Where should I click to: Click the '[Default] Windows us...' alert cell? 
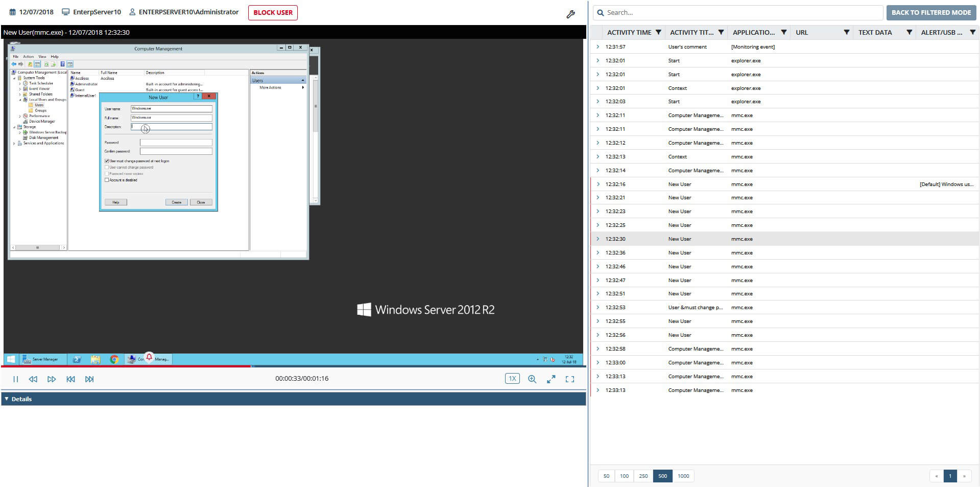(x=946, y=184)
